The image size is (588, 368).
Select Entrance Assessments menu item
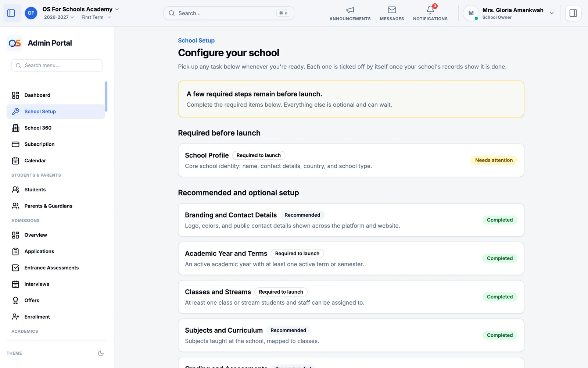coord(56,268)
